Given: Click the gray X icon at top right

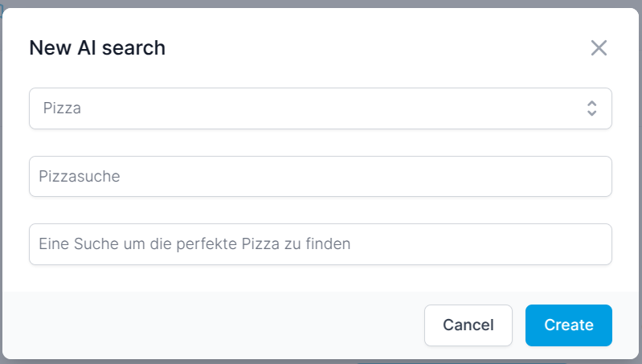Looking at the screenshot, I should coord(599,48).
